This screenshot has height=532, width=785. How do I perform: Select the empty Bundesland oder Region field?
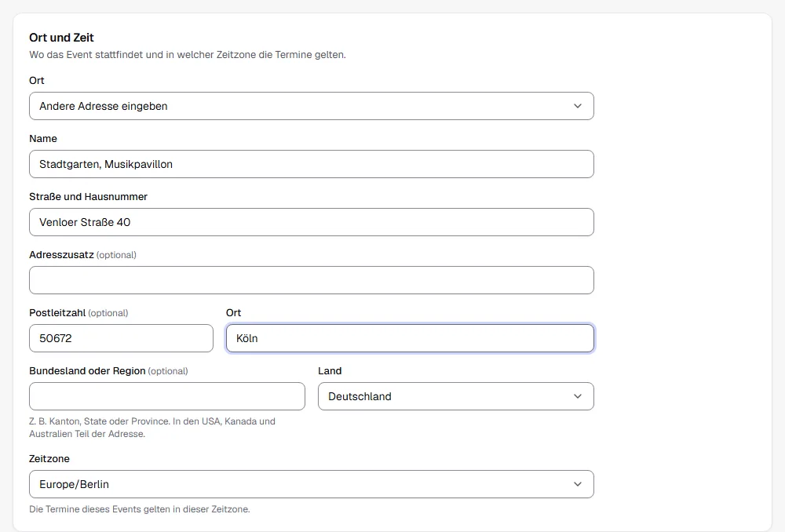[166, 396]
